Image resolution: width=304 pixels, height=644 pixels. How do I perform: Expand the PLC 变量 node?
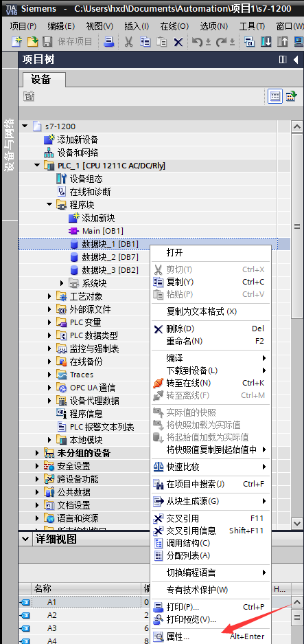49,322
